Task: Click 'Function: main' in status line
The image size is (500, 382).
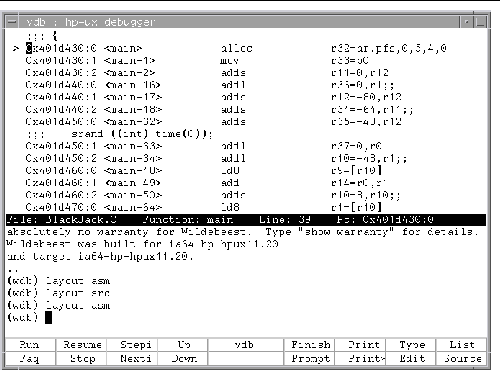Action: [188, 220]
